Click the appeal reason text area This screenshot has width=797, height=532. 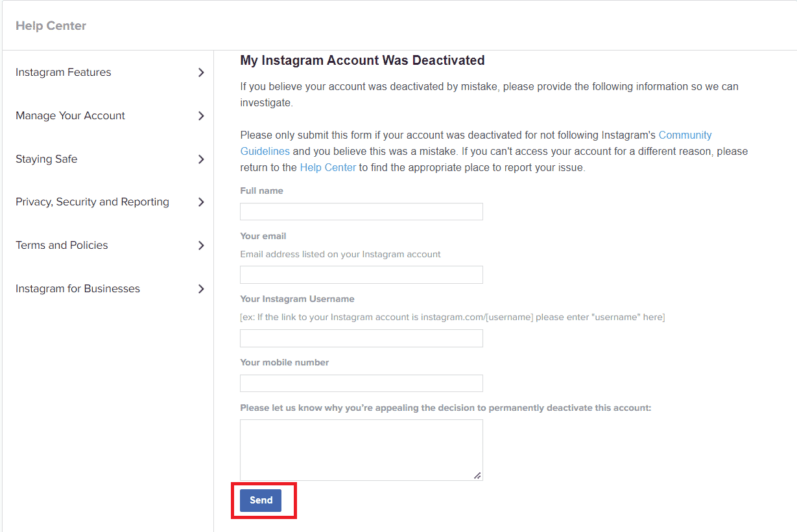pos(361,450)
